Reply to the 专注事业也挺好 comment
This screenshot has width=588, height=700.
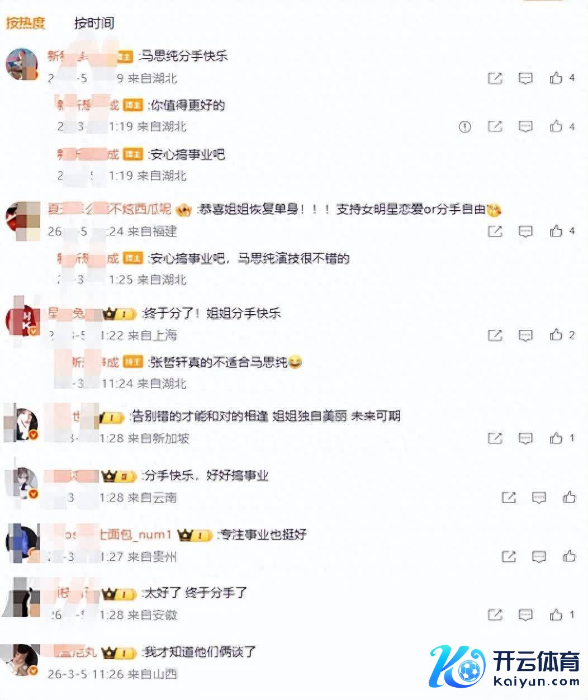(x=539, y=556)
